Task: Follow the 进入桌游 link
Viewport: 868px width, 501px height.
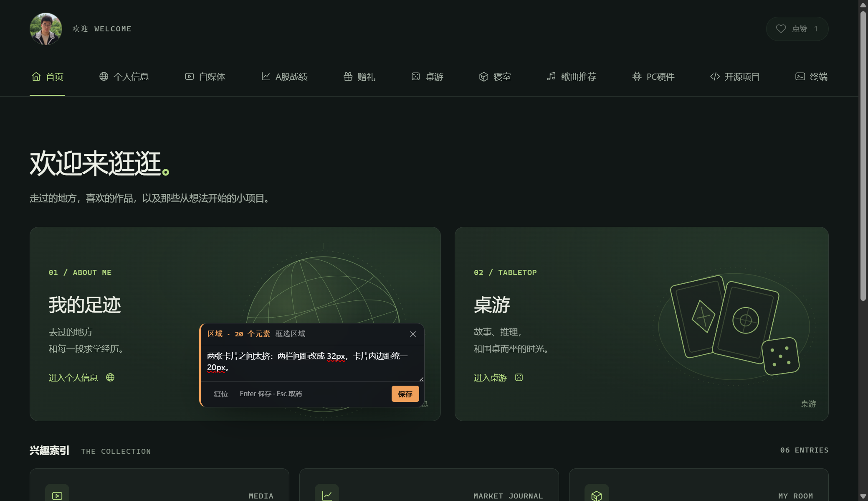Action: [498, 378]
